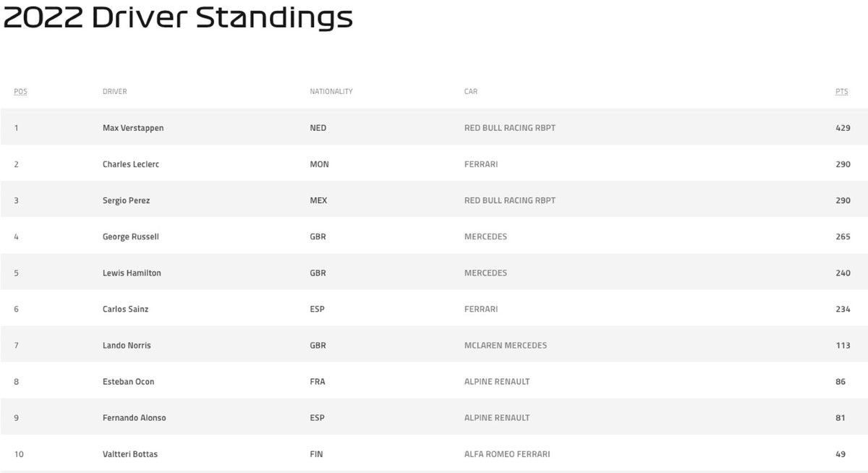Select MCLAREN MERCEDES team link
Screen dimensions: 868x473
pos(506,345)
